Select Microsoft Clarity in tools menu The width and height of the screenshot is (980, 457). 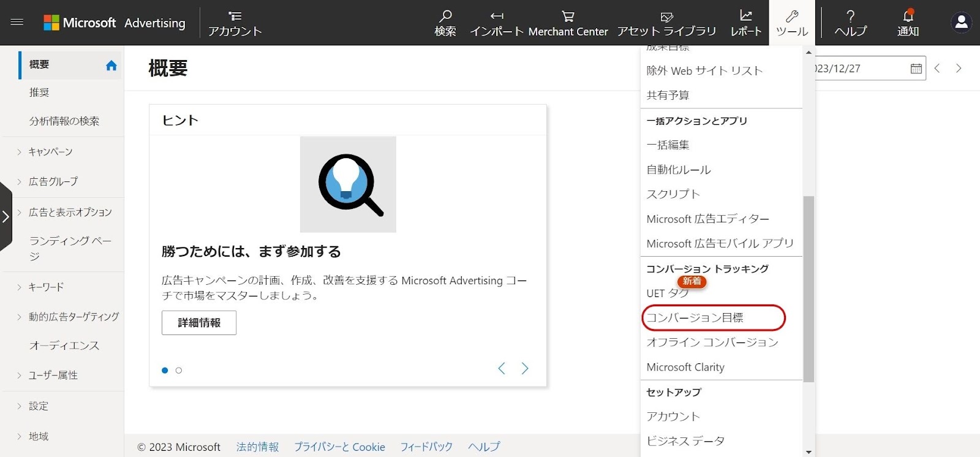[685, 368]
